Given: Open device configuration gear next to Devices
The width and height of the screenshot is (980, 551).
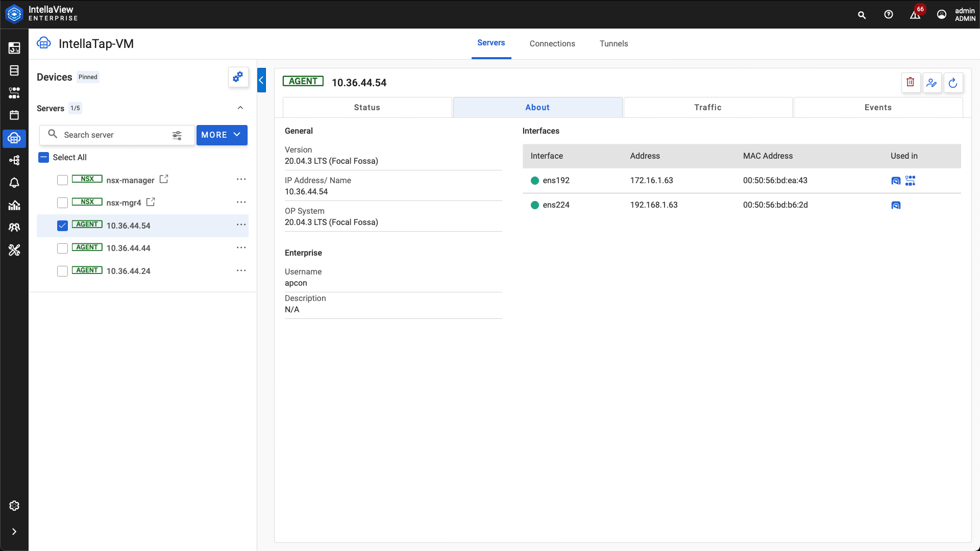Looking at the screenshot, I should click(x=238, y=77).
